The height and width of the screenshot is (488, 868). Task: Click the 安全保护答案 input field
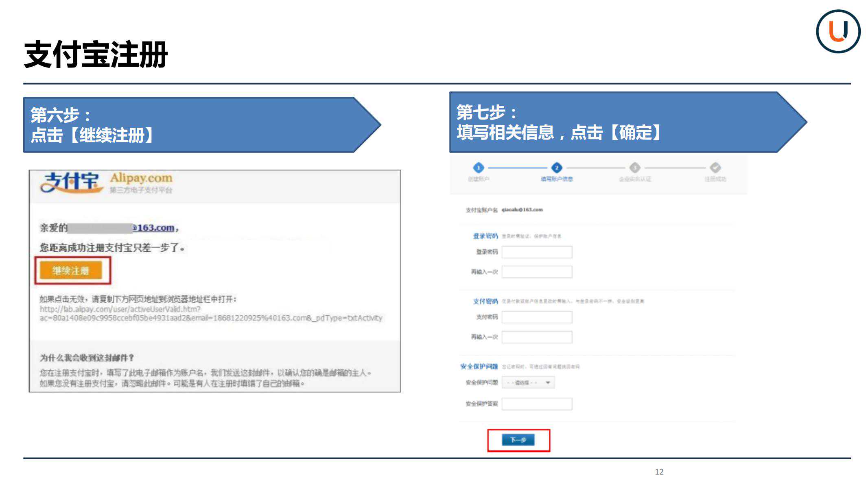tap(537, 404)
